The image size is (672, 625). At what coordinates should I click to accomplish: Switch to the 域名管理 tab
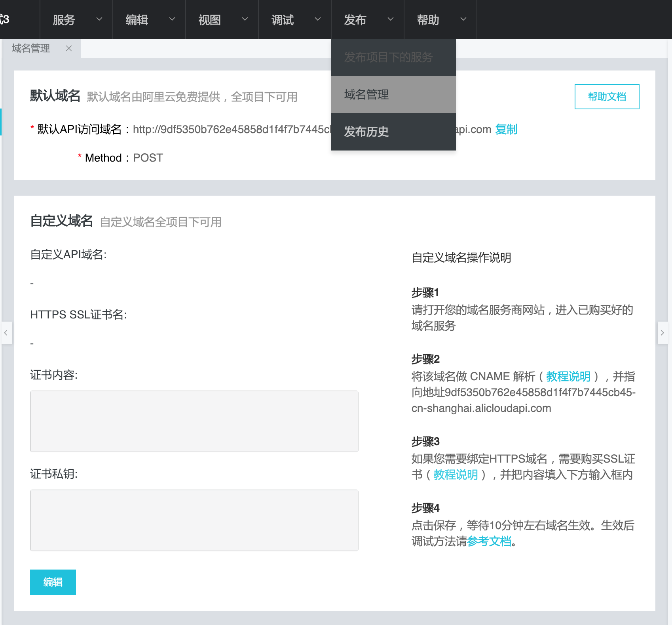coord(31,48)
